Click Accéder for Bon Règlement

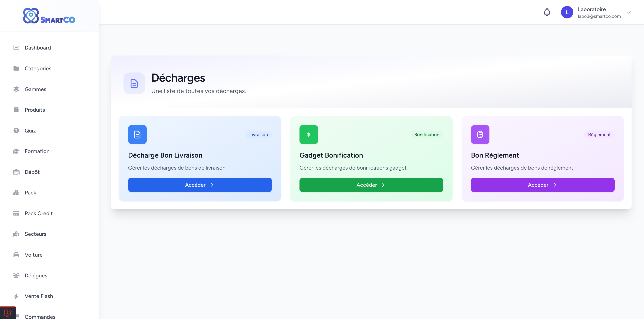pyautogui.click(x=543, y=185)
